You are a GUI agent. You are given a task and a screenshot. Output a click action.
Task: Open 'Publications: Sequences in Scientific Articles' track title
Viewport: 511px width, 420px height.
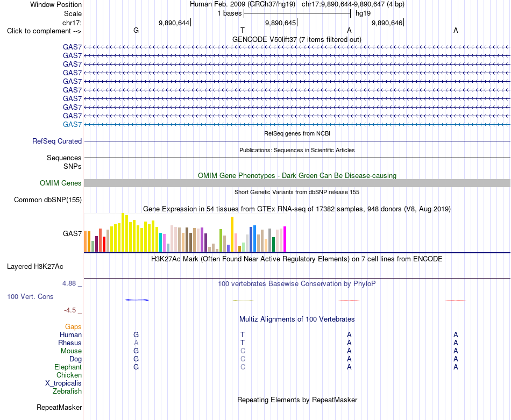[x=297, y=150]
